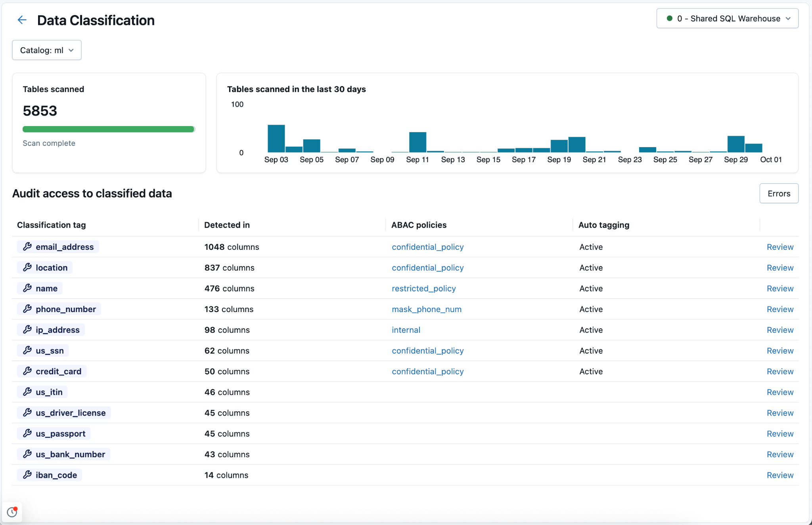This screenshot has height=525, width=812.
Task: Review the us_driver_license tag findings
Action: pos(780,413)
